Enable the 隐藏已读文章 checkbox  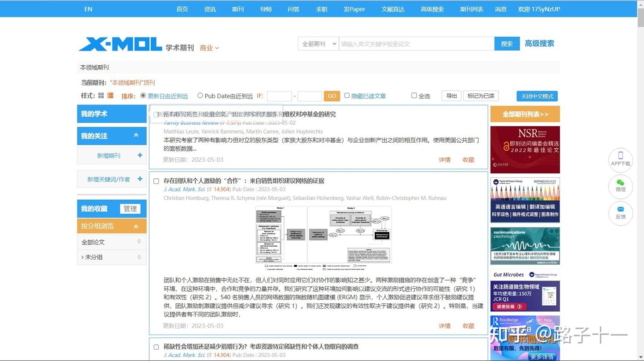coord(347,95)
